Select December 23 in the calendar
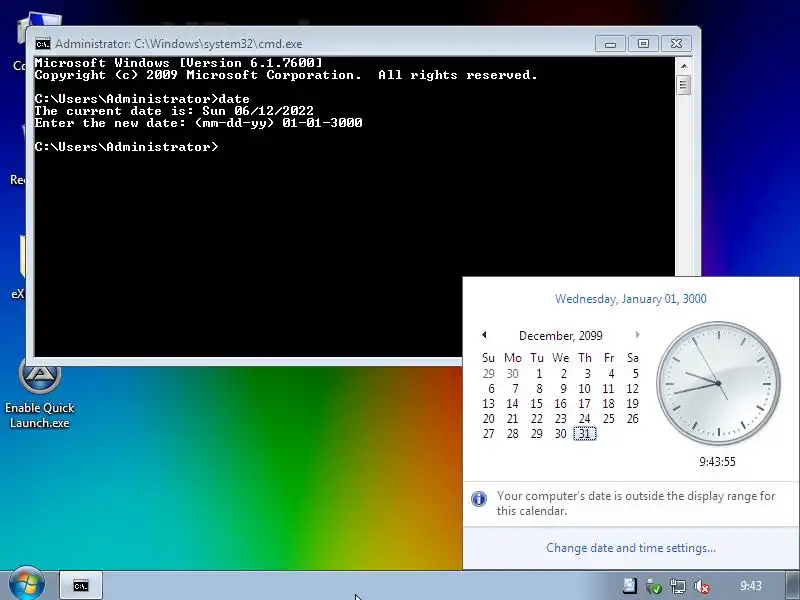This screenshot has height=600, width=800. pyautogui.click(x=561, y=419)
